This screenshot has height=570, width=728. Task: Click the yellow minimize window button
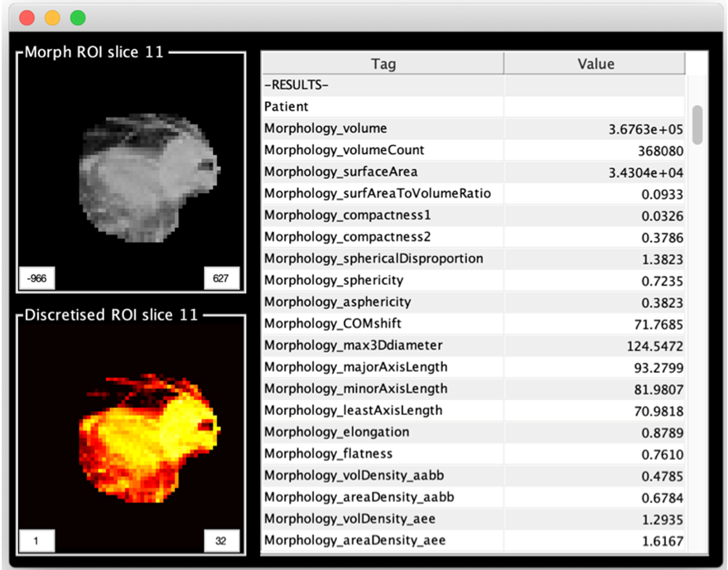pyautogui.click(x=52, y=17)
